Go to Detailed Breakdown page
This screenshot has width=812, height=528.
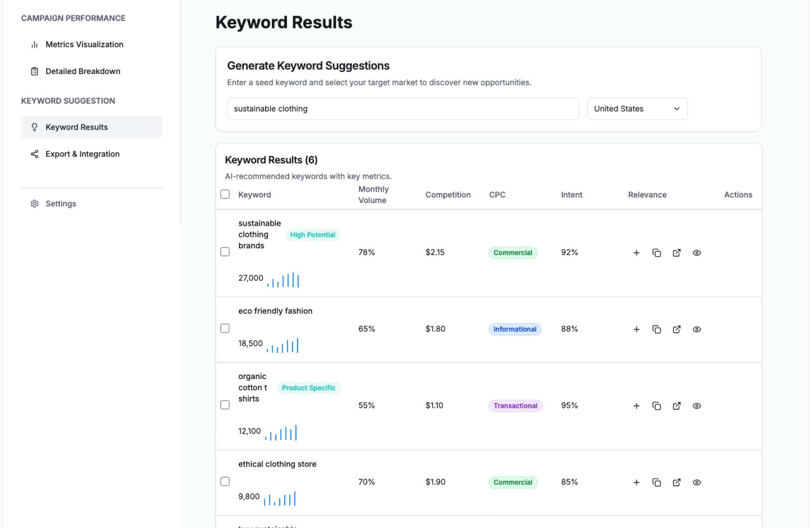point(82,71)
